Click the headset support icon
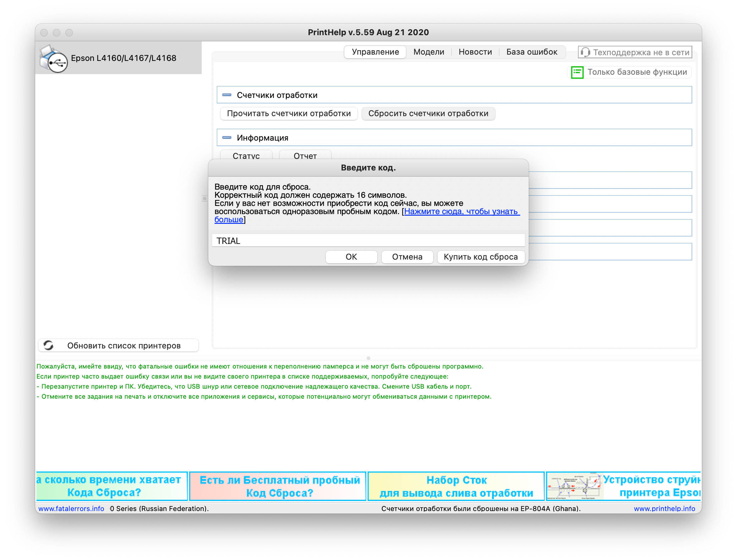This screenshot has height=560, width=737. tap(585, 52)
